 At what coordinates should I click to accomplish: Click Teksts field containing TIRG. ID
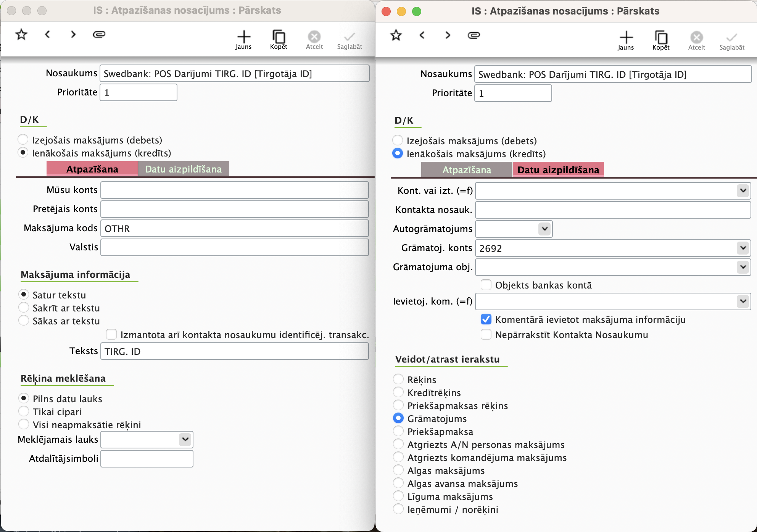click(234, 351)
